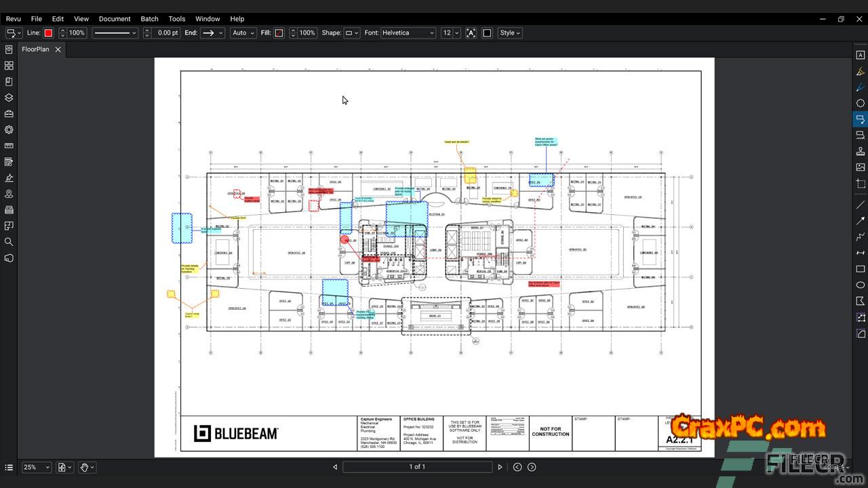Select the Polyline tool
The width and height of the screenshot is (868, 488).
861,237
